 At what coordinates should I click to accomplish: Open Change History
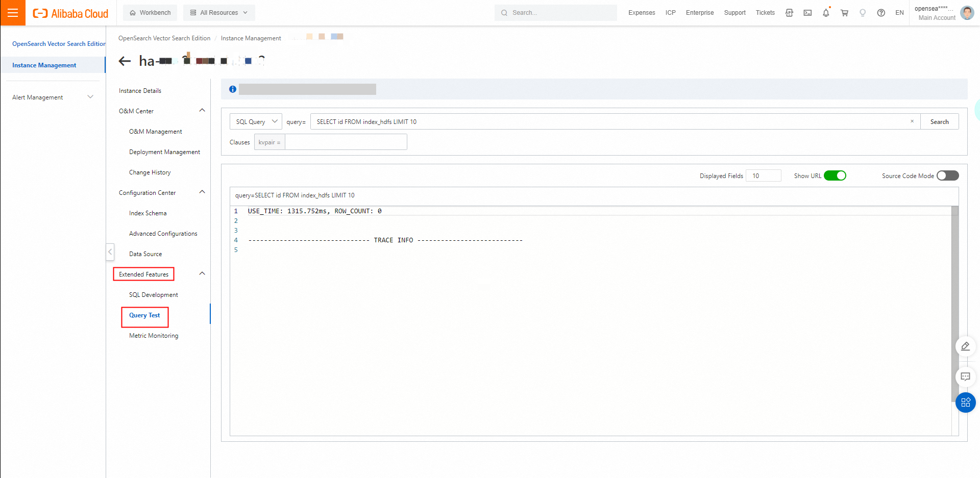(150, 172)
